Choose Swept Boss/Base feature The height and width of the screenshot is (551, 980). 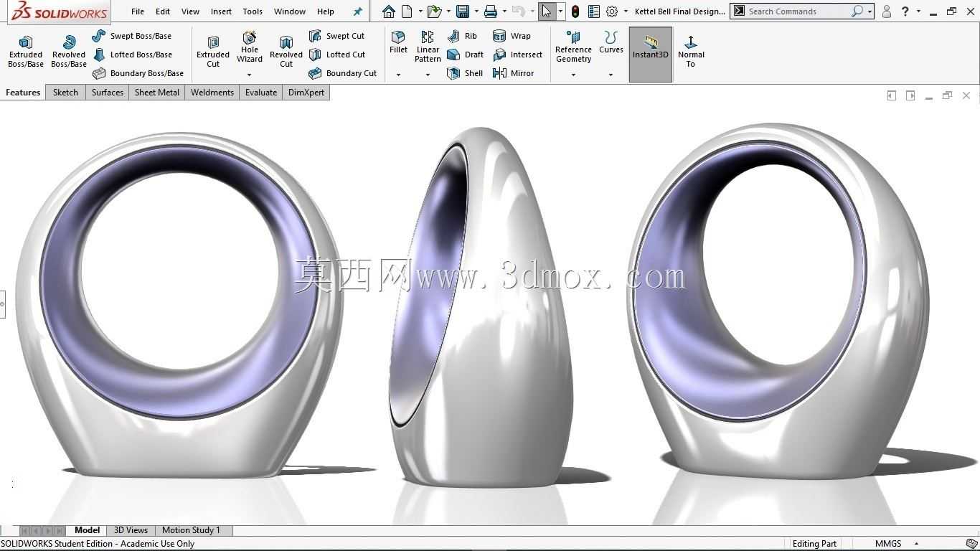(x=132, y=36)
